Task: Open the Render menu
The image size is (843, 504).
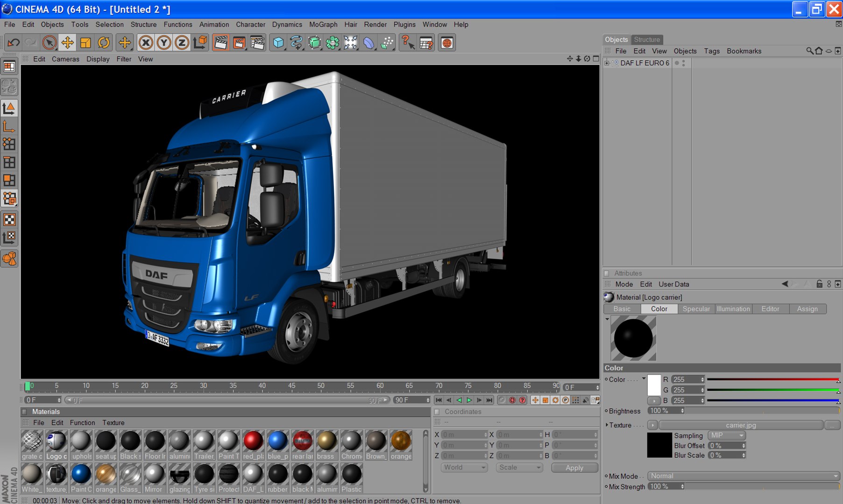Action: [375, 24]
